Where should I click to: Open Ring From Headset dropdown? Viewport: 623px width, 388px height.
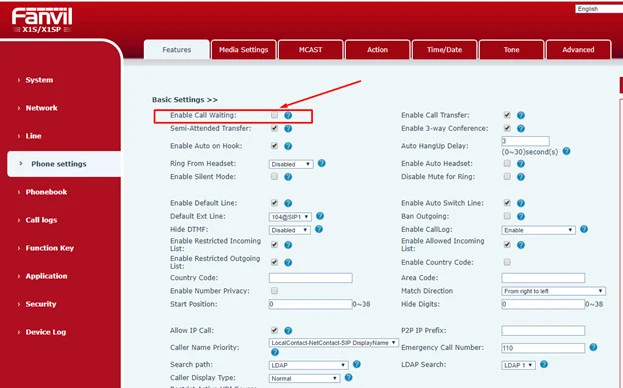(291, 164)
